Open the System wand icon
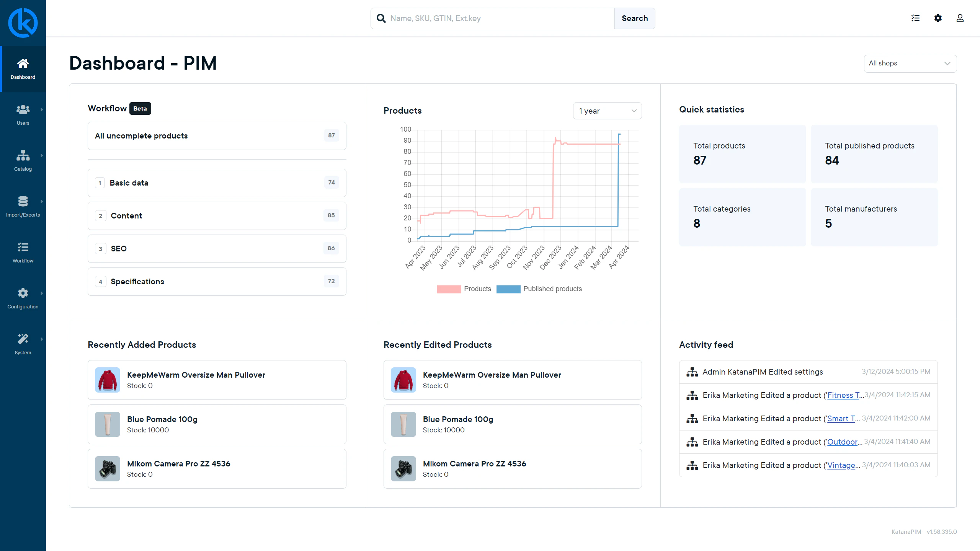 23,339
